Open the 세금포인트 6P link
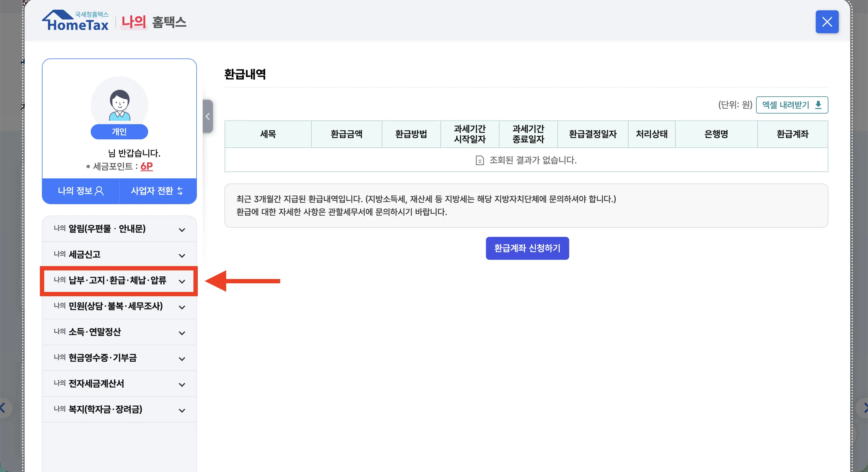Image resolution: width=868 pixels, height=472 pixels. point(146,166)
